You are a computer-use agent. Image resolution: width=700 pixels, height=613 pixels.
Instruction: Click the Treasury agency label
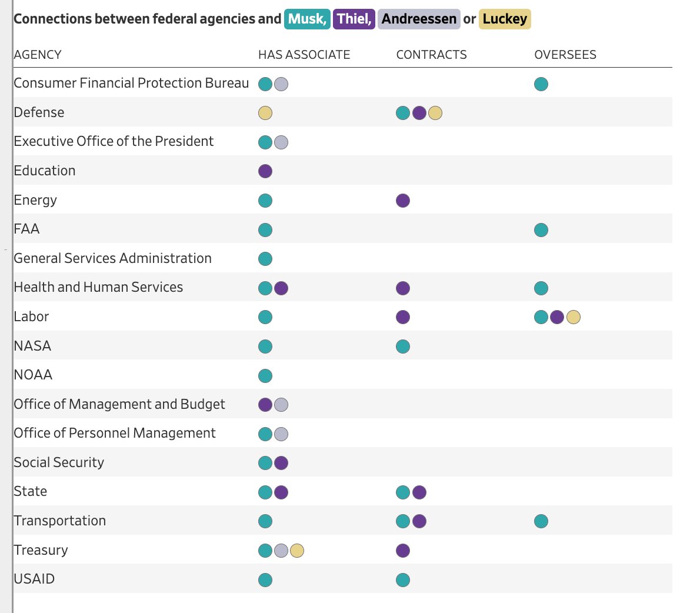coord(41,550)
